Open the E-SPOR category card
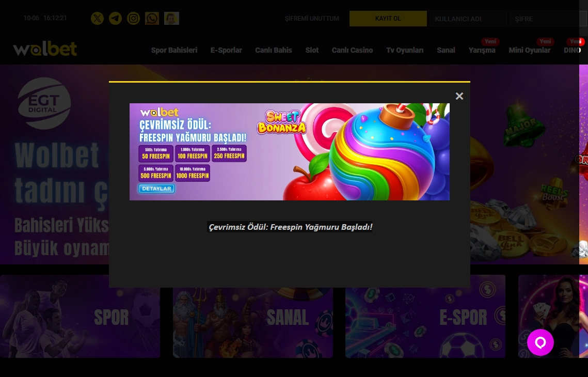Screen dimensions: 588x377 coord(425,323)
